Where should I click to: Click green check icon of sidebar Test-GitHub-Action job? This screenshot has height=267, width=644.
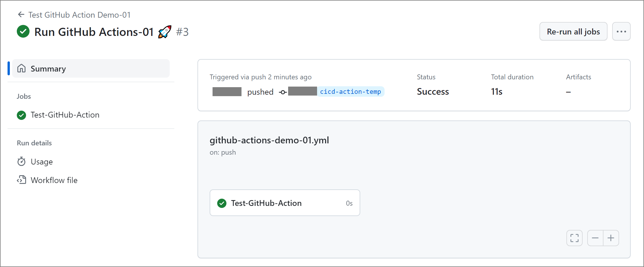click(21, 115)
